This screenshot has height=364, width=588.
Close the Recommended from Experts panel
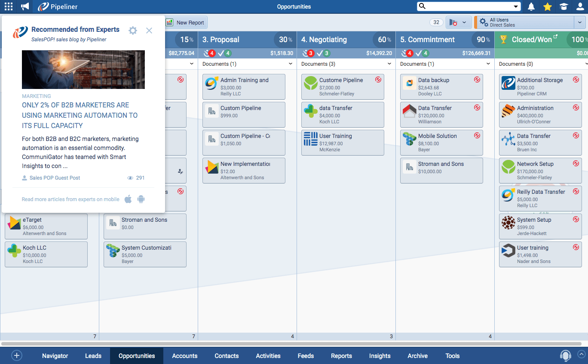coord(149,31)
